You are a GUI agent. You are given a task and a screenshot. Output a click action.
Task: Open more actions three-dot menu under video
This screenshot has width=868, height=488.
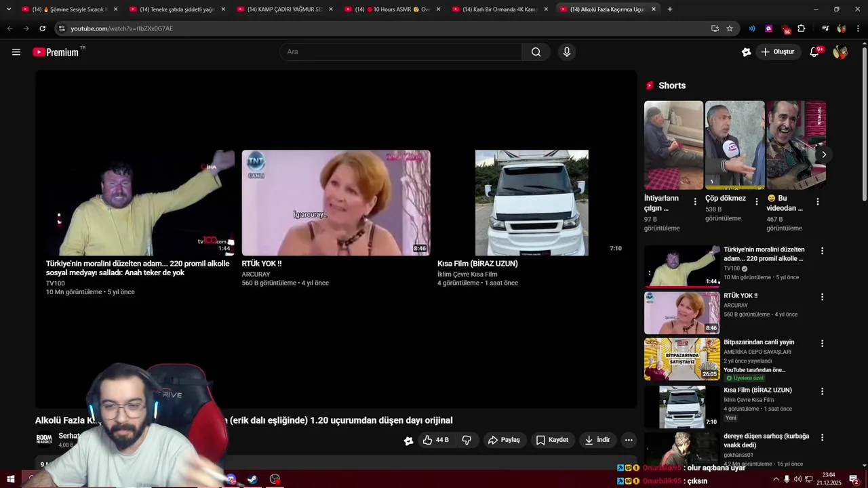pos(629,440)
